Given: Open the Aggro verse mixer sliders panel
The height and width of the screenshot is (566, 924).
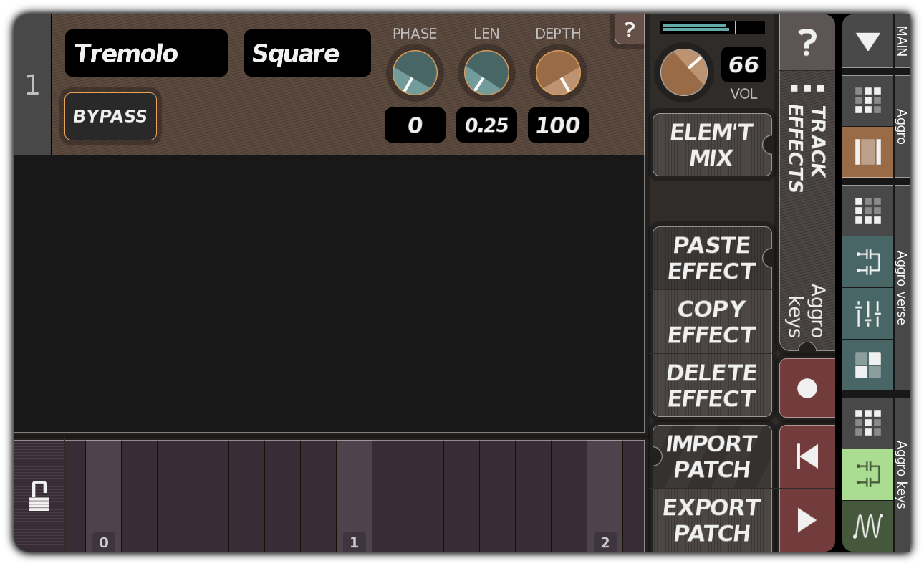Looking at the screenshot, I should pos(867,314).
